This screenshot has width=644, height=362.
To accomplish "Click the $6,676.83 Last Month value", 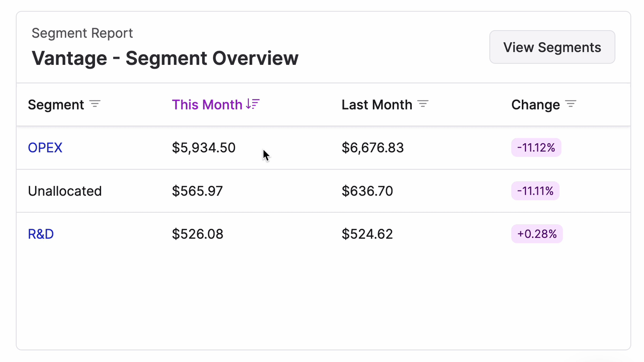I will coord(373,148).
